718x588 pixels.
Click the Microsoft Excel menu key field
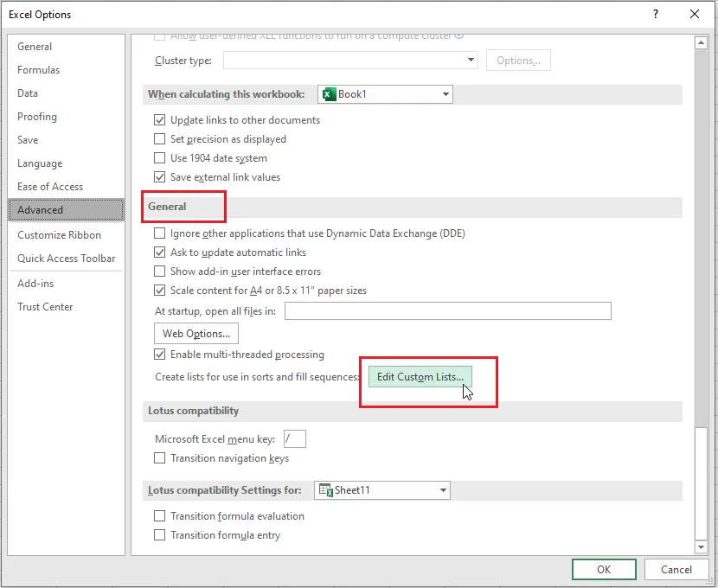pos(294,438)
